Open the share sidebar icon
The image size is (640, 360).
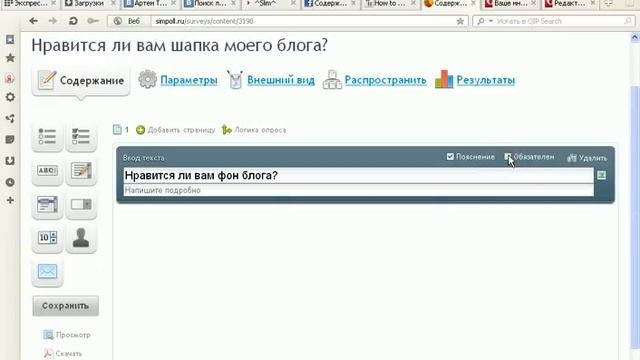pos(10,118)
